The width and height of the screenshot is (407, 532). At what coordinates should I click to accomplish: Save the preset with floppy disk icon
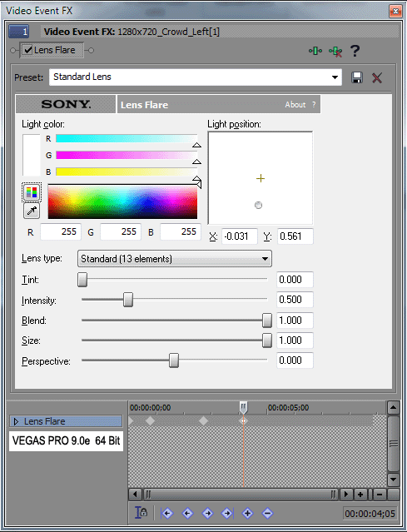click(357, 77)
